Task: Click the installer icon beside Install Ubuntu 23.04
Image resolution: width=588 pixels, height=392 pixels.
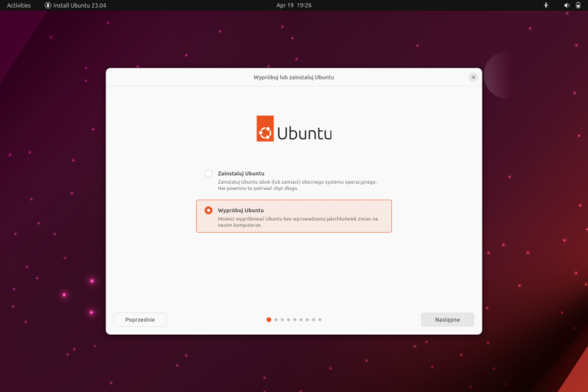Action: click(48, 5)
